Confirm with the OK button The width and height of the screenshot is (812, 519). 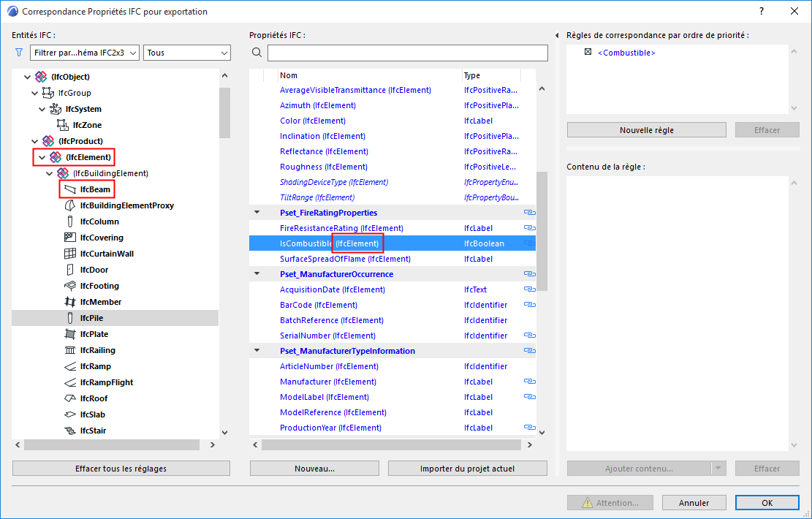click(767, 502)
